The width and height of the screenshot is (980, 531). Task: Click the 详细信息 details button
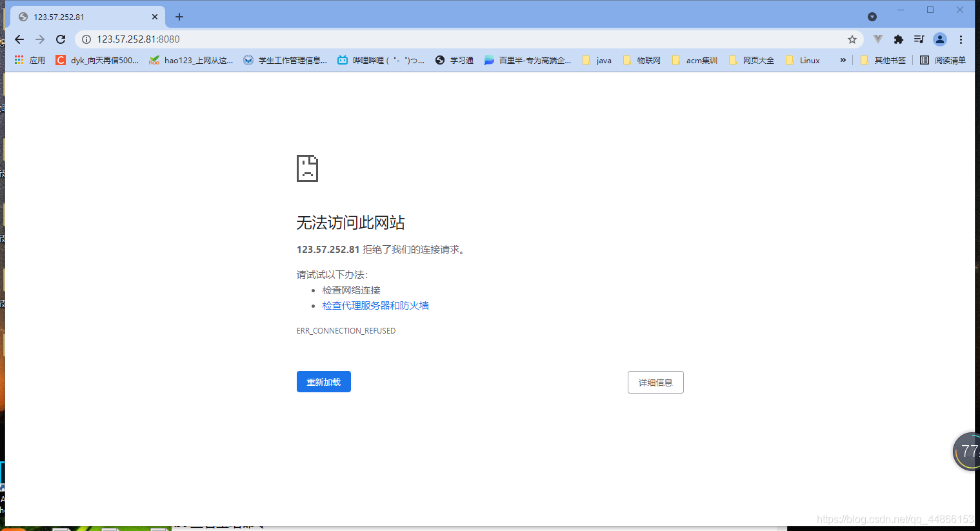click(x=655, y=383)
